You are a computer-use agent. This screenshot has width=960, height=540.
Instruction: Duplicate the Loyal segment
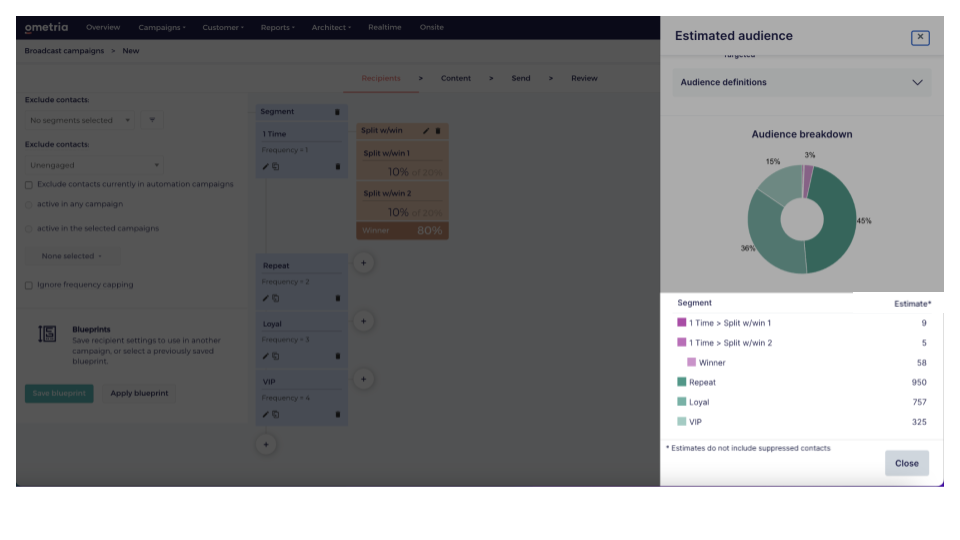click(276, 356)
